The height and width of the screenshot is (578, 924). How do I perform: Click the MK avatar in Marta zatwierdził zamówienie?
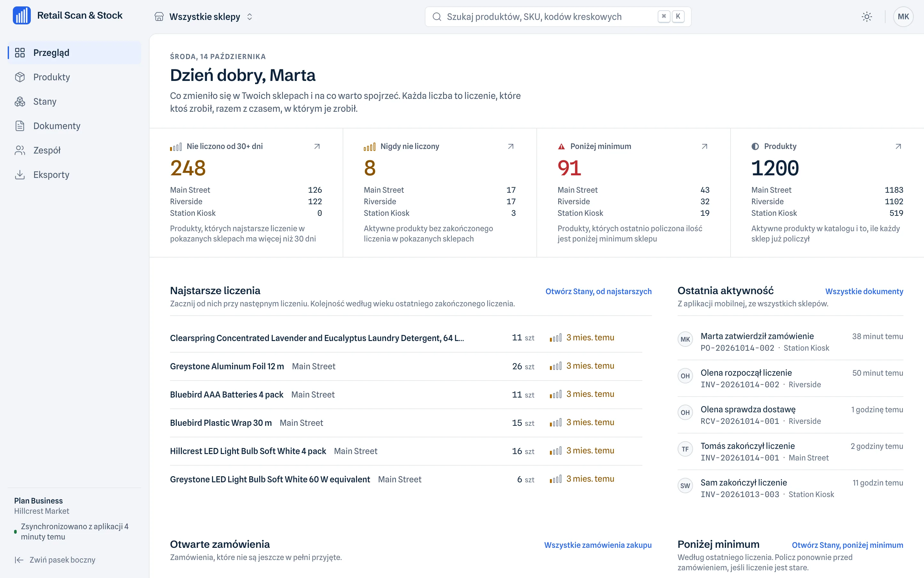pos(685,339)
